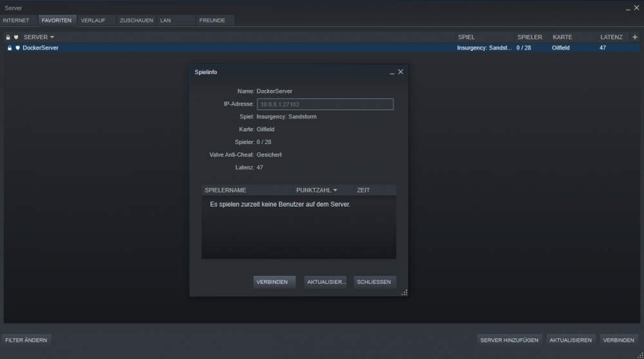The width and height of the screenshot is (644, 359).
Task: Click the lock icon column header
Action: coord(8,37)
